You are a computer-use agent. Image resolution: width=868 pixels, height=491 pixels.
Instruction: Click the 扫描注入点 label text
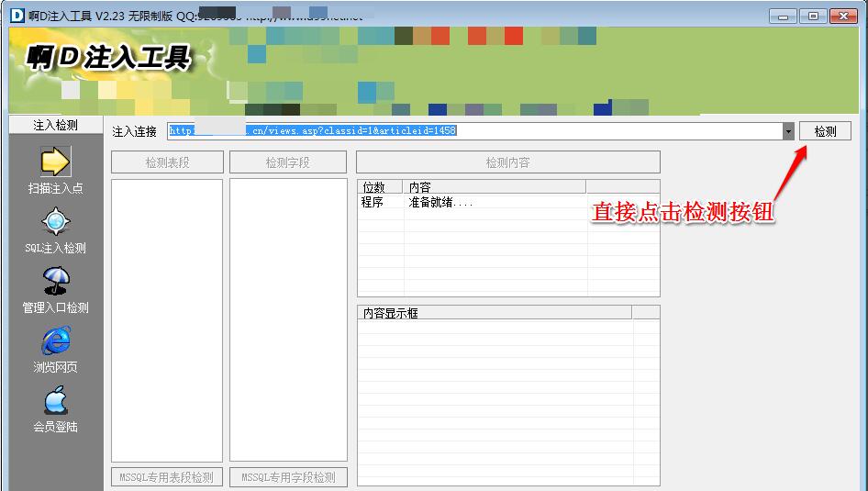55,188
